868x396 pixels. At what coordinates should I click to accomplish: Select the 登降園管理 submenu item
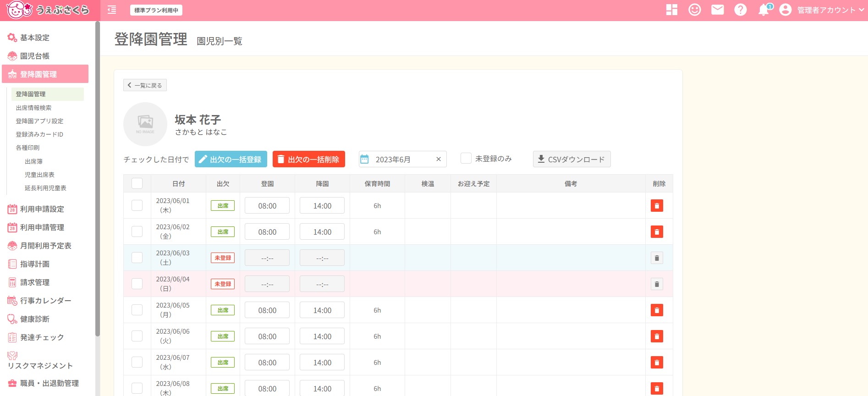tap(48, 94)
